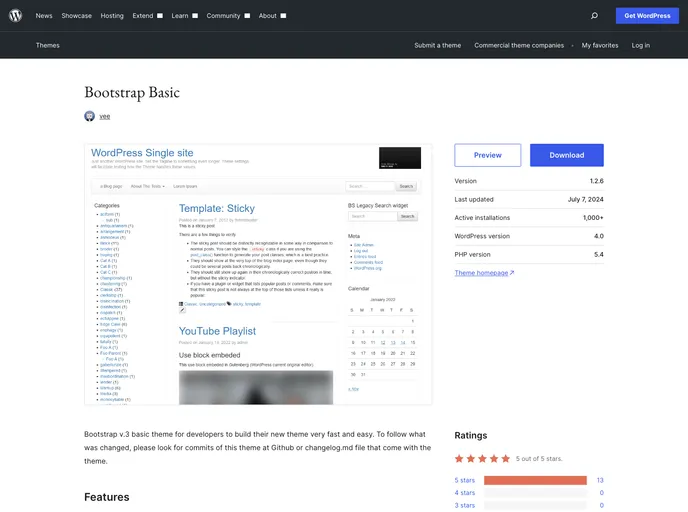Click the Bootstrap Basic page title
This screenshot has width=688, height=512.
click(x=132, y=93)
